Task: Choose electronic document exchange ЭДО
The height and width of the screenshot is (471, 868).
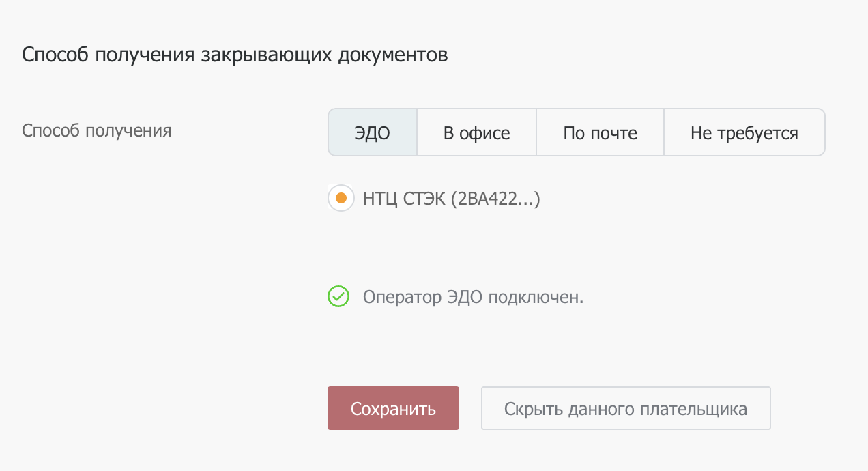Action: pyautogui.click(x=373, y=132)
